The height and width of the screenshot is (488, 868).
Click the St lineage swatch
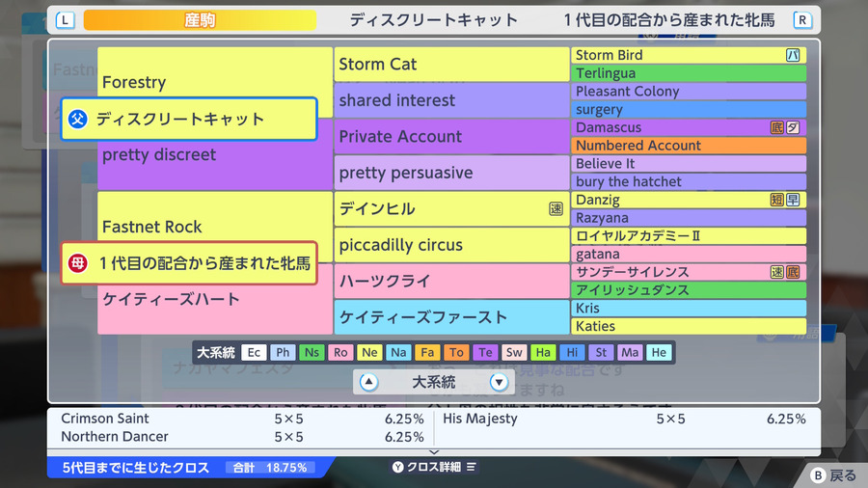coord(601,352)
